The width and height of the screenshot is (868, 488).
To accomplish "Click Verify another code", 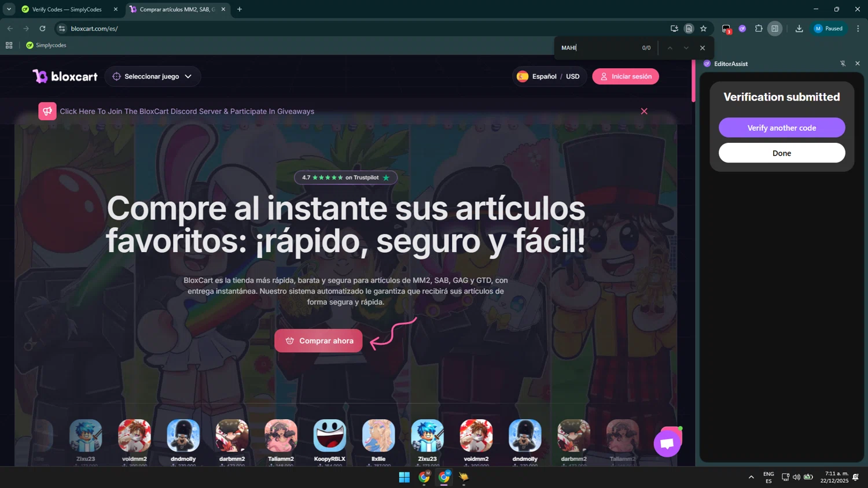I will [782, 128].
